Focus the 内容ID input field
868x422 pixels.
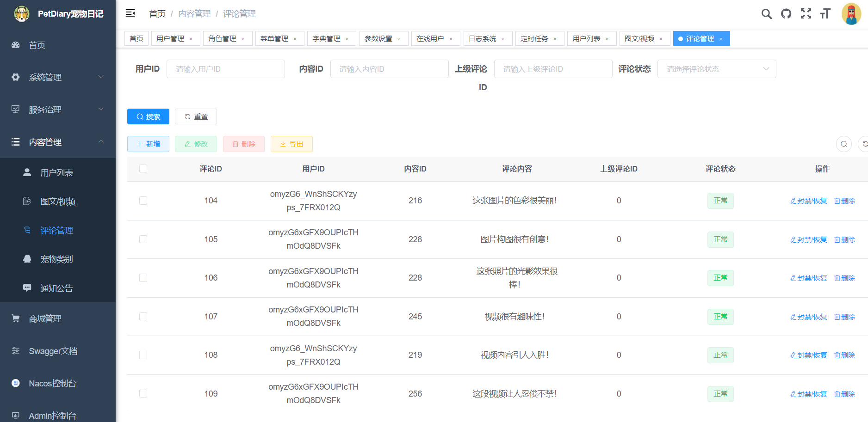390,69
